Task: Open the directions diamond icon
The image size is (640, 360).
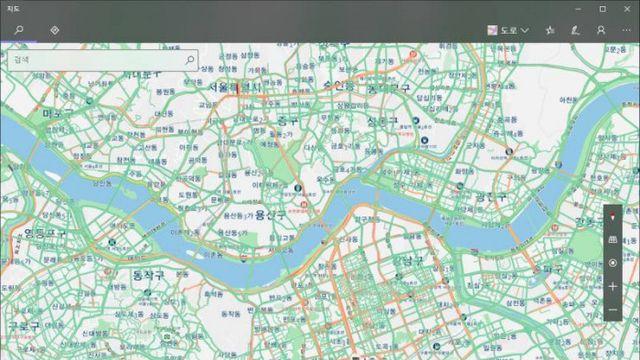Action: pos(55,30)
